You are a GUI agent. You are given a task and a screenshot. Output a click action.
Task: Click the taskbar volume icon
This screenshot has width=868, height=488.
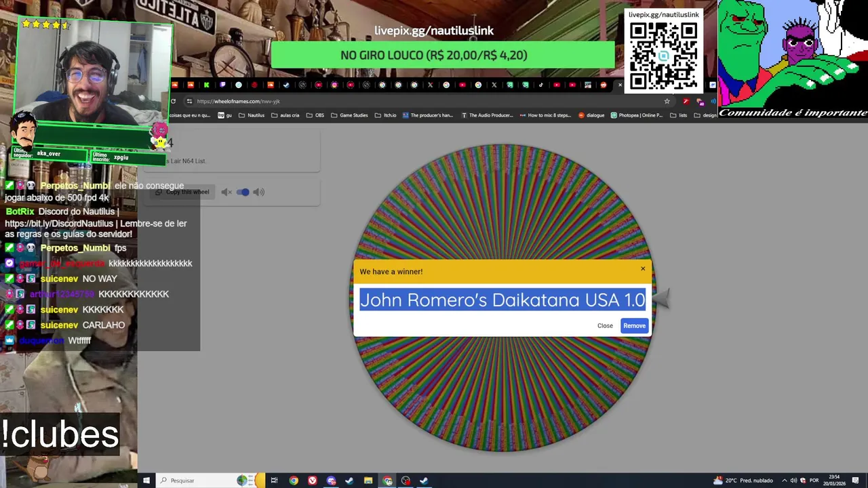pos(793,481)
